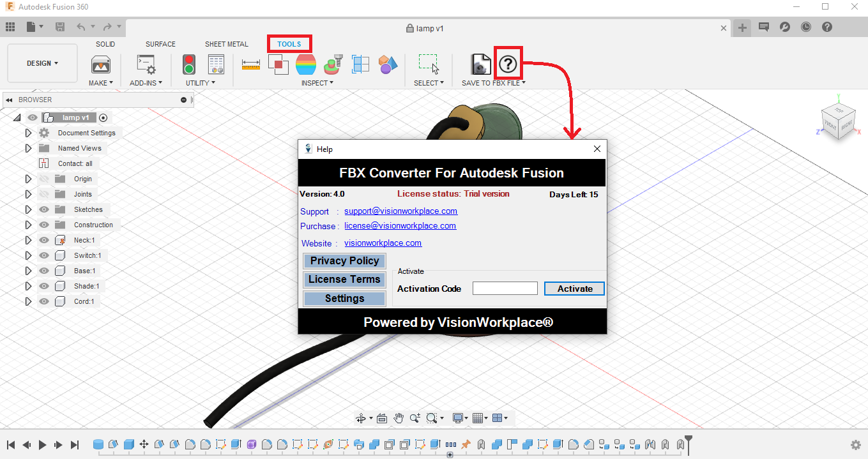Expand the Base:1 component

pos(28,271)
